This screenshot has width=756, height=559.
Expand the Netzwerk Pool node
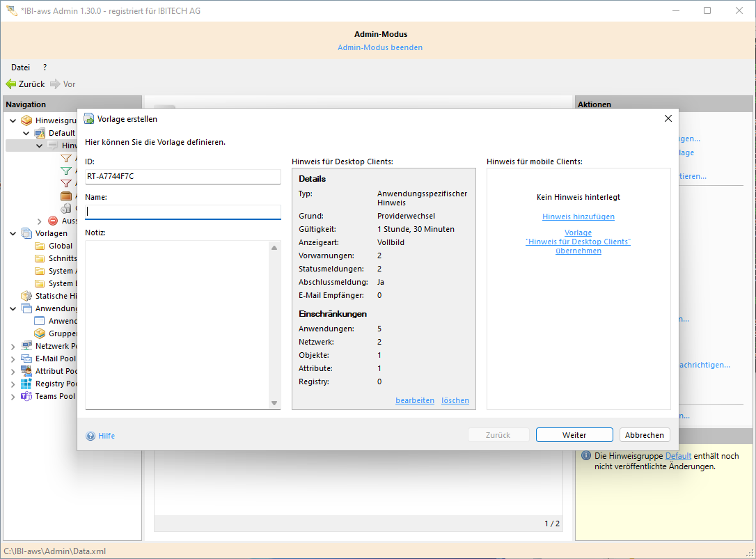[13, 346]
